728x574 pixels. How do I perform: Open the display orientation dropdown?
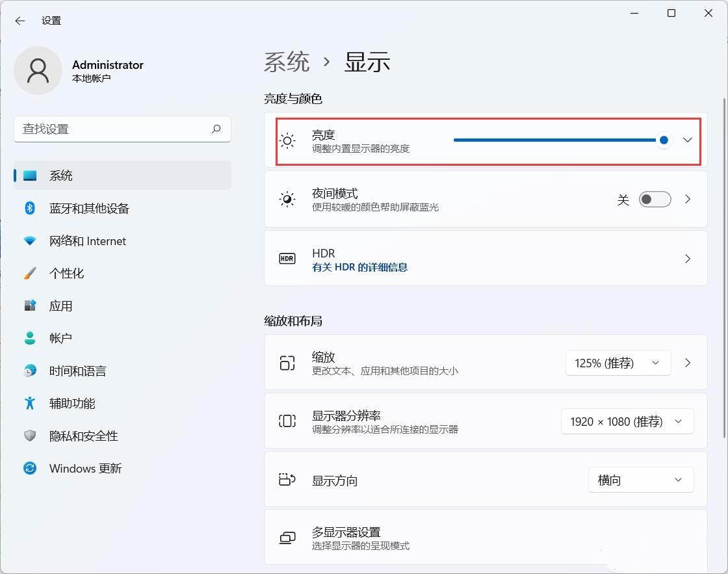tap(640, 480)
